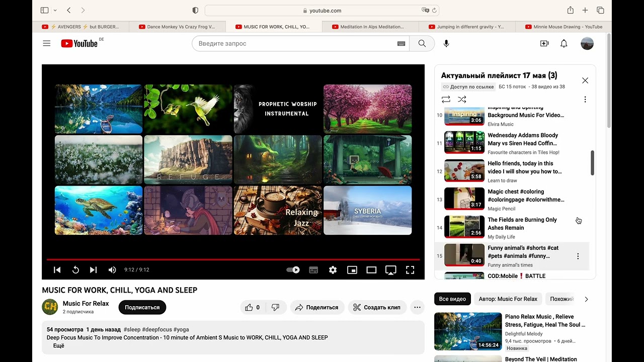Open more actions under the video
This screenshot has width=644, height=362.
(x=417, y=307)
